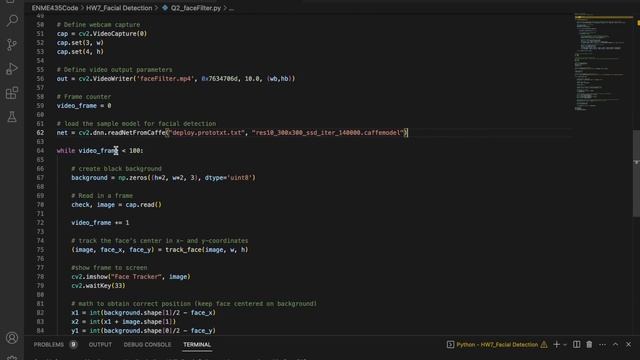Open panel more actions ellipsis

point(602,344)
